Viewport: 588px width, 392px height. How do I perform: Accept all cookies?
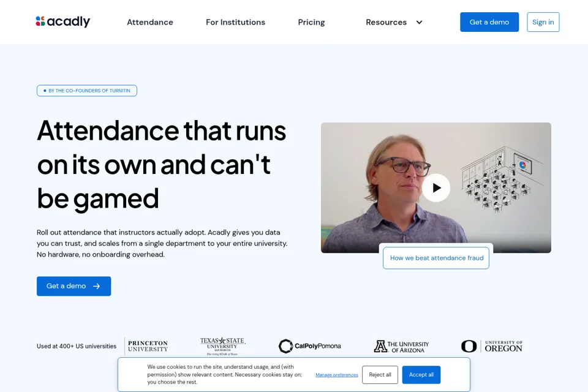(x=421, y=375)
